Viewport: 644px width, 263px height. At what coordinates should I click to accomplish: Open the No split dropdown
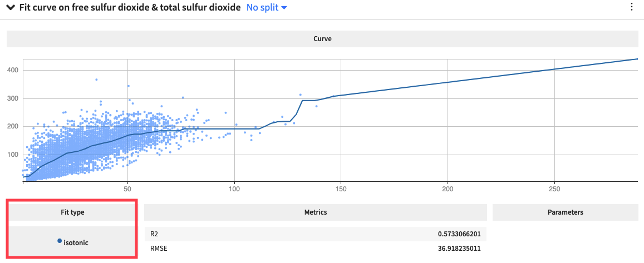266,8
